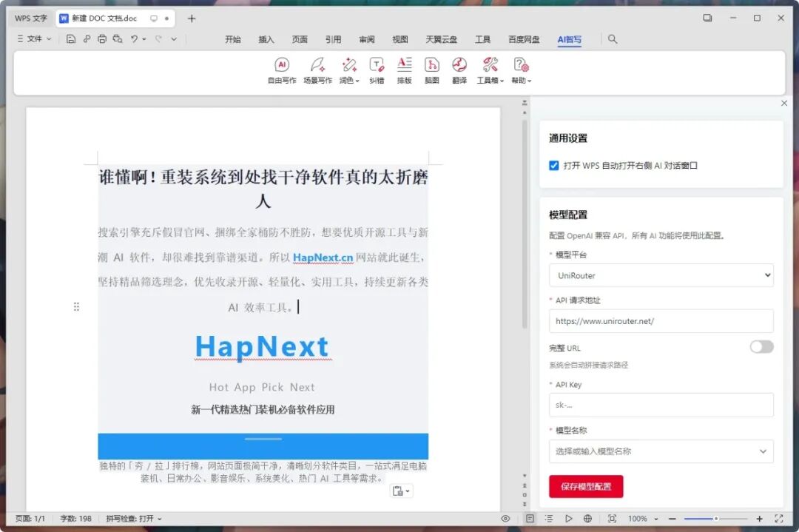Click the API 请求地址 input field

(661, 321)
